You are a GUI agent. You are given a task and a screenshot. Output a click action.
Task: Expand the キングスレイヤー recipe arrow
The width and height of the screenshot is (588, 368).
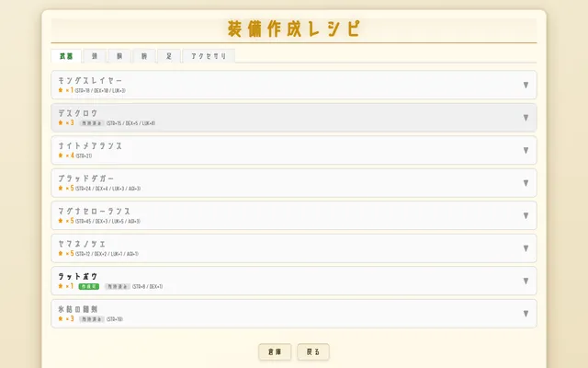(x=526, y=86)
